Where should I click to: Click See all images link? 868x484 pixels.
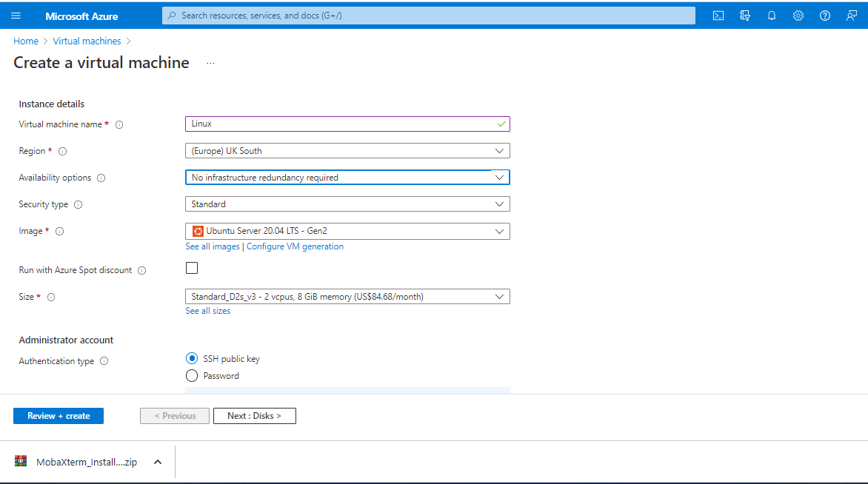coord(213,246)
